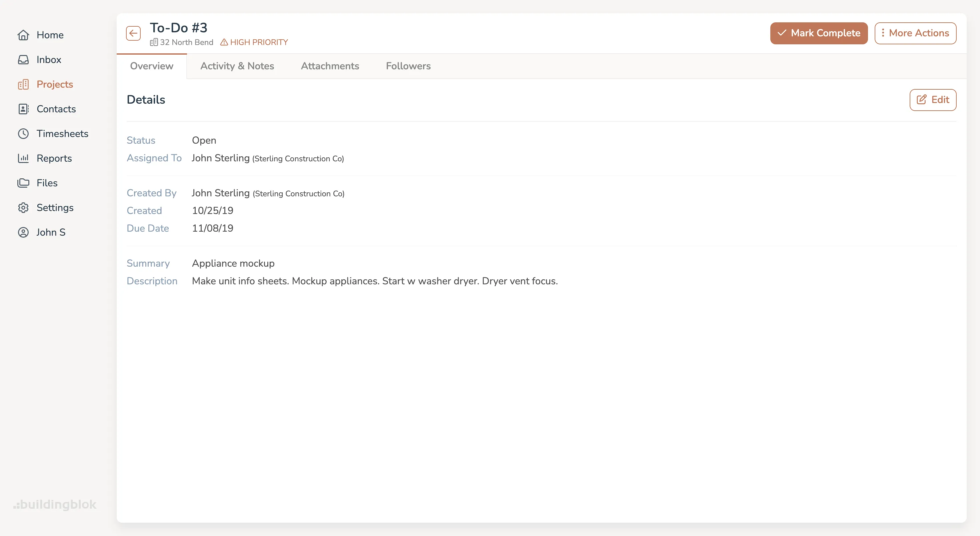Navigate to Timesheets via the clock icon
Screen dimensions: 980x536
(x=24, y=134)
